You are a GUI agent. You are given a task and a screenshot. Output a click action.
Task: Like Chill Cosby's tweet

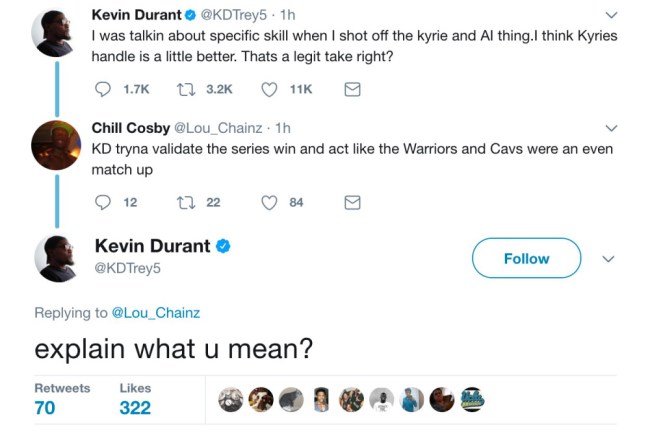click(x=269, y=202)
